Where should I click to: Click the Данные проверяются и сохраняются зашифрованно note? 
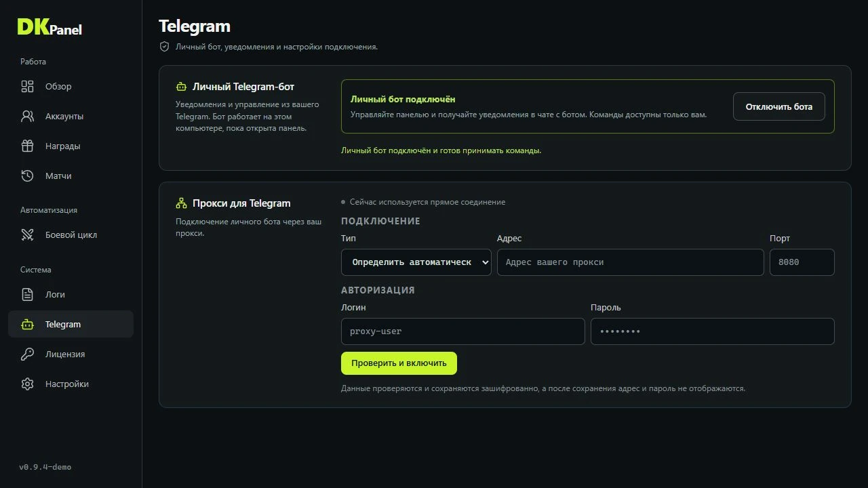[543, 388]
